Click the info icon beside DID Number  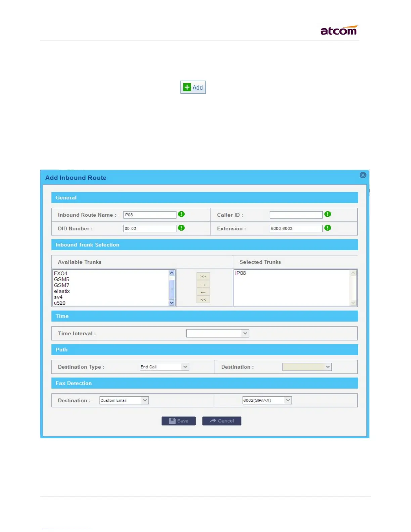(x=181, y=228)
